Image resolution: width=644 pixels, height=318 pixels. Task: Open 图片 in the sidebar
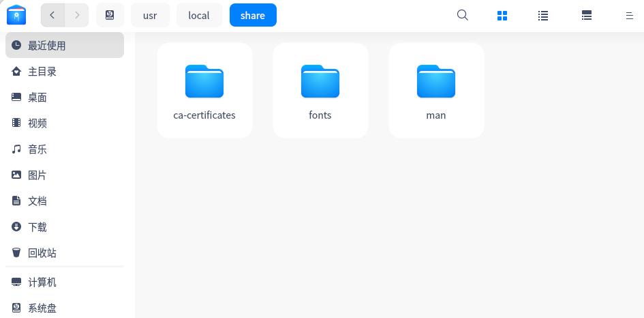65,175
